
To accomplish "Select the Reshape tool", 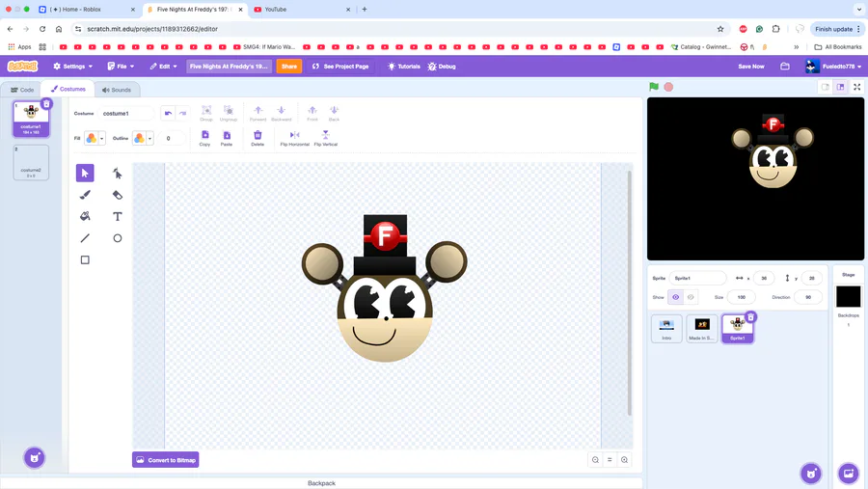I will tap(118, 173).
